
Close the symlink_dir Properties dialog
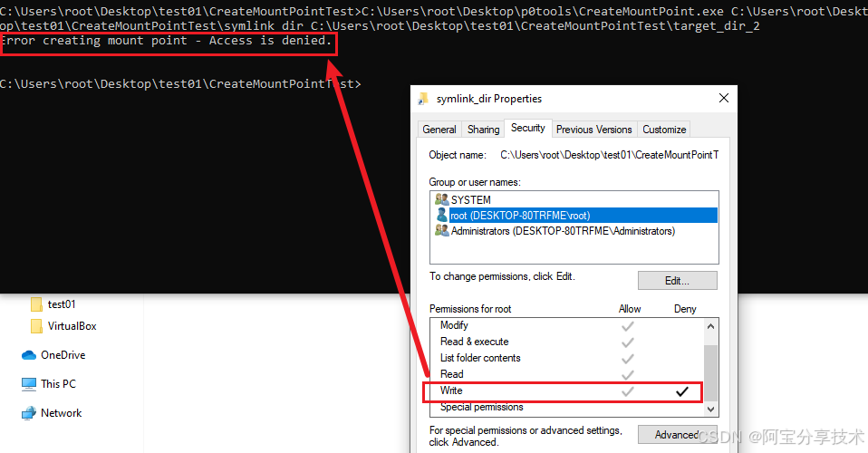pyautogui.click(x=724, y=98)
